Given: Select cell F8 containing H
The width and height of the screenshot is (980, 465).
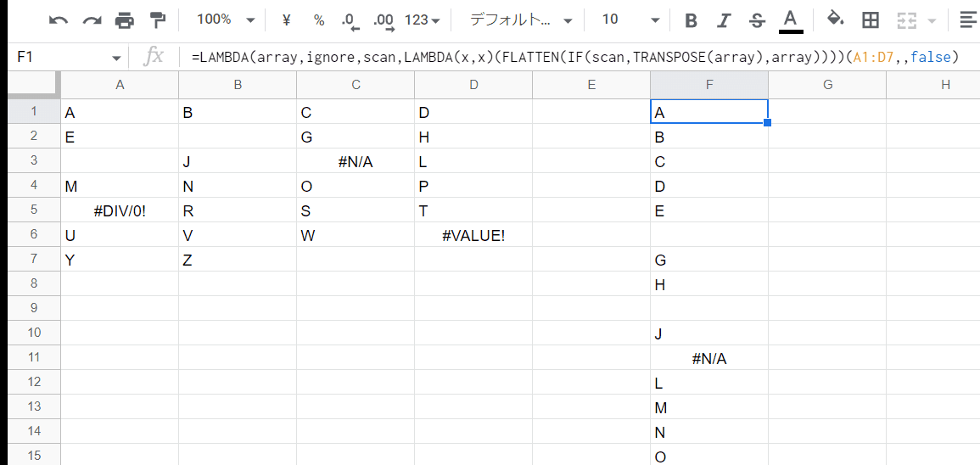Looking at the screenshot, I should click(709, 283).
